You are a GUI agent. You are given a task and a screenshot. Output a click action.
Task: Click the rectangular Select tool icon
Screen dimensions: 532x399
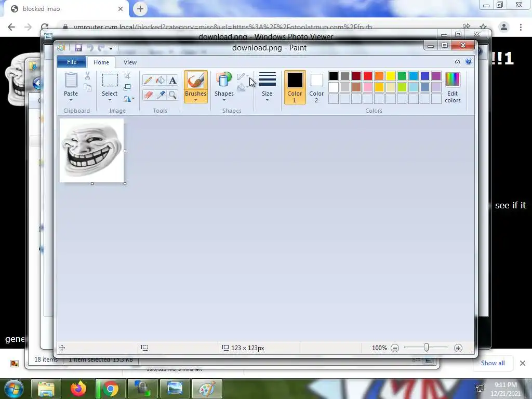[110, 81]
